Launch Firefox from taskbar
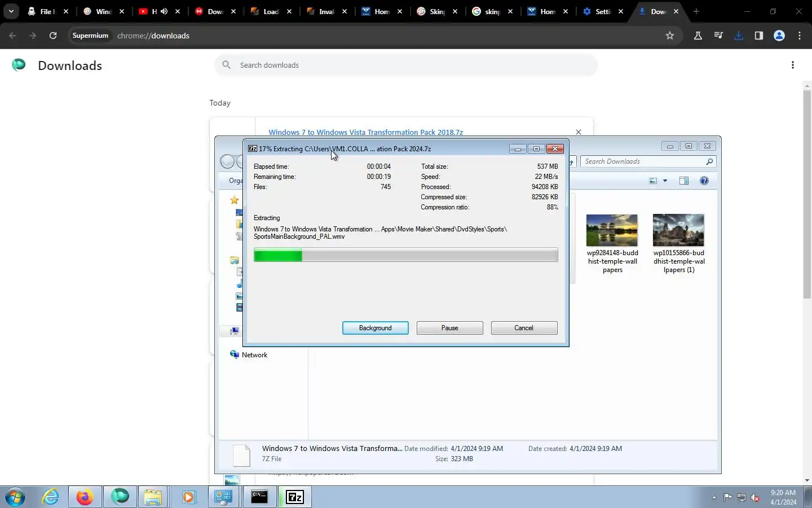 point(85,497)
